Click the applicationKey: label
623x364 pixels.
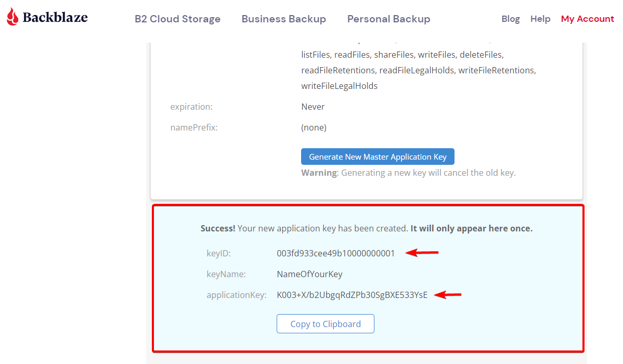[x=237, y=295]
